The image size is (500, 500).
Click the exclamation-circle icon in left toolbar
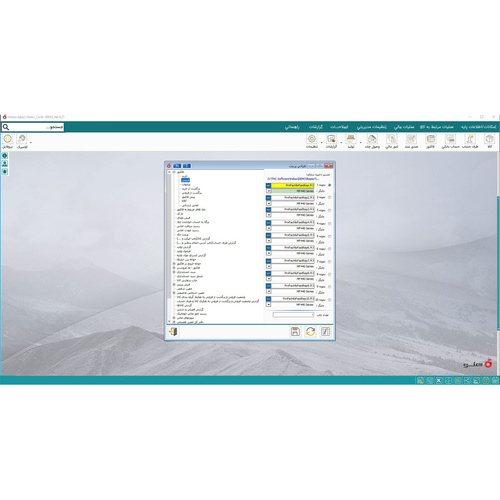pyautogui.click(x=7, y=139)
